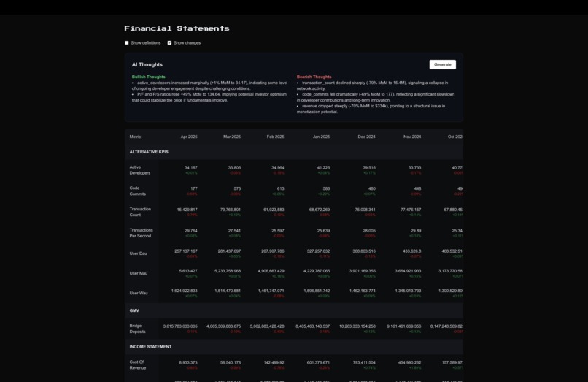588x382 pixels.
Task: Click the ALTERNATIVE KPIS section heading
Action: [149, 152]
